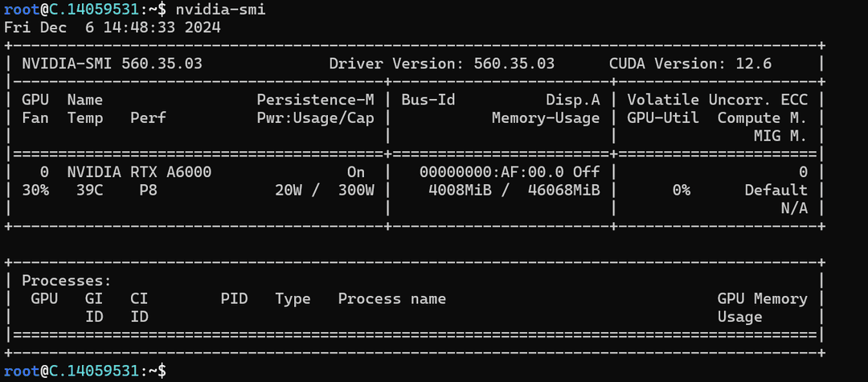
Task: Select the timestamp Fri Dec 6 14:48:33 2024
Action: (x=113, y=27)
